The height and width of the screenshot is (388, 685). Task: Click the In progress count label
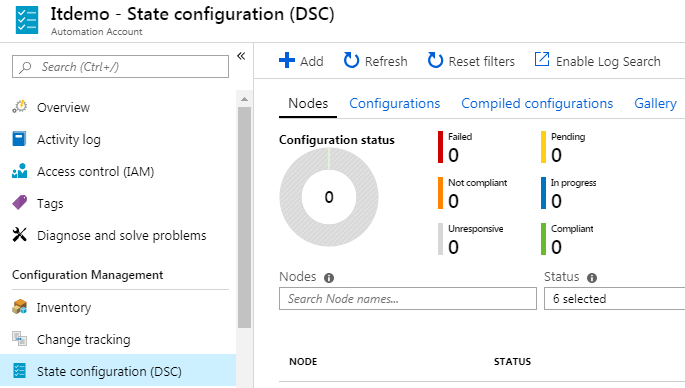pos(573,183)
